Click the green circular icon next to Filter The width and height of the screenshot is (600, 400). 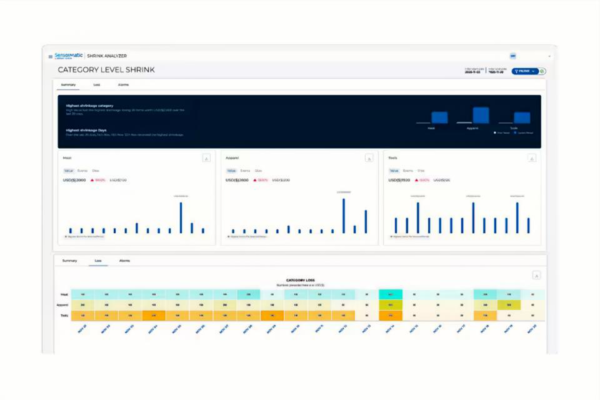tap(542, 71)
